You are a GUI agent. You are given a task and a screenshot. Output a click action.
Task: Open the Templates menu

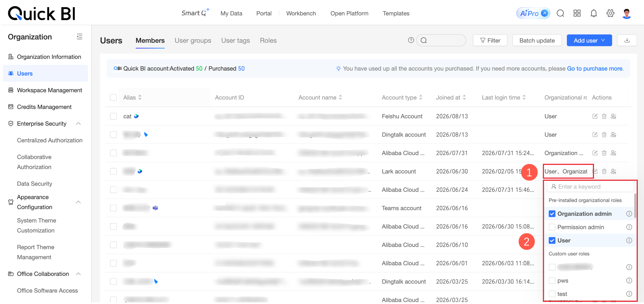[396, 13]
